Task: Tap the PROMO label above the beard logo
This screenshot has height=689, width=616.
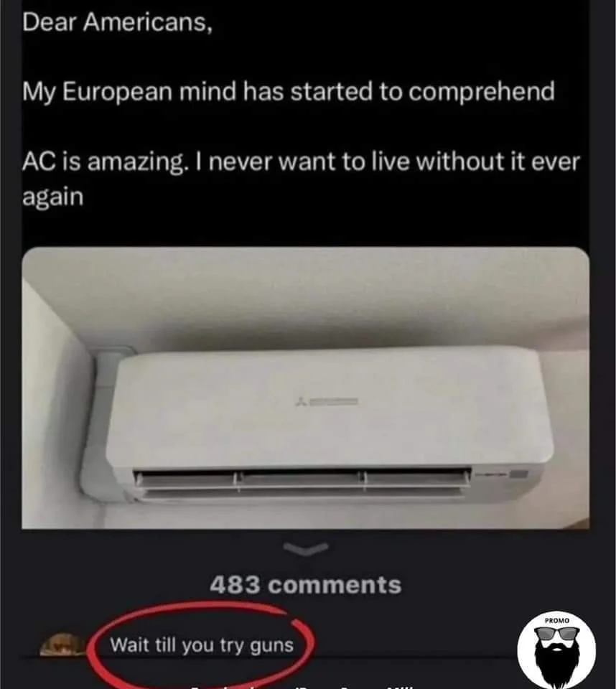Action: coord(556,620)
